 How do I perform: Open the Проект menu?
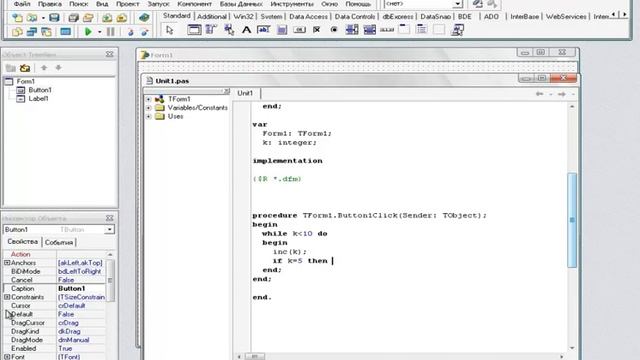(127, 4)
